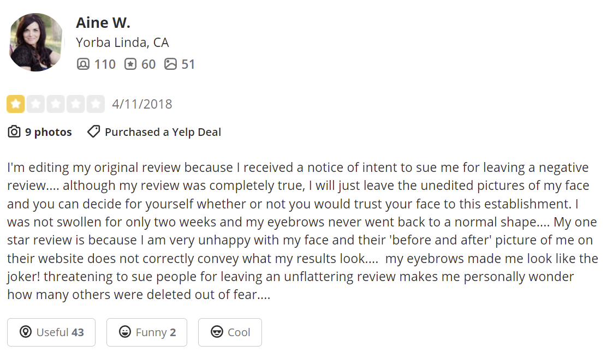Click the fifth star in the rating

tap(96, 104)
